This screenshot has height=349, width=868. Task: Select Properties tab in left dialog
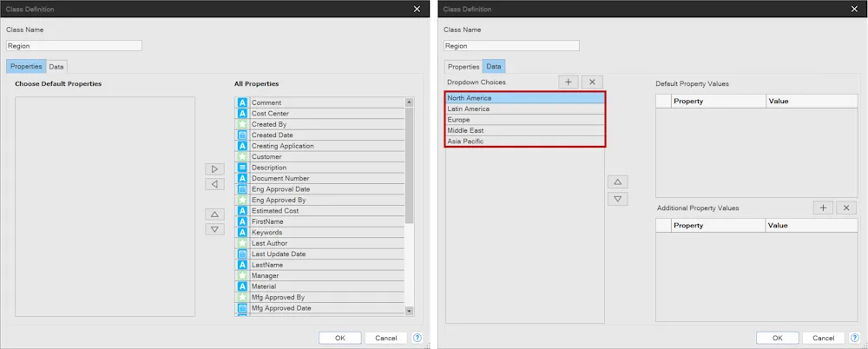26,67
